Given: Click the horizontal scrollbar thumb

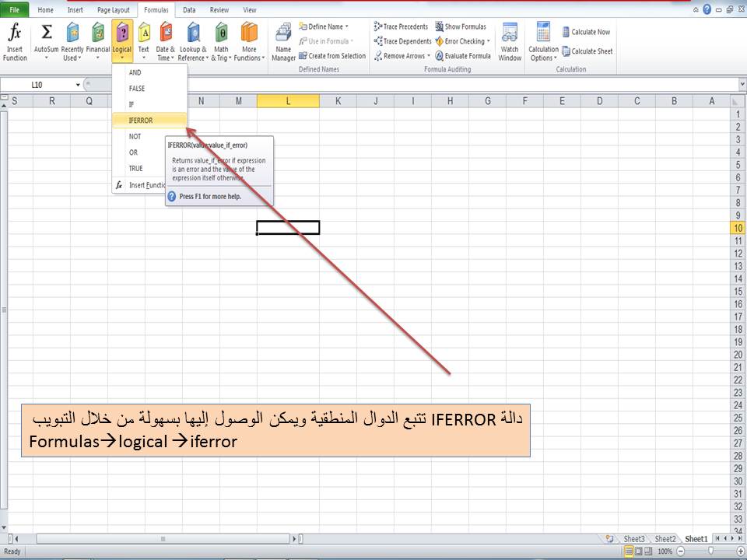Looking at the screenshot, I should click(x=163, y=539).
